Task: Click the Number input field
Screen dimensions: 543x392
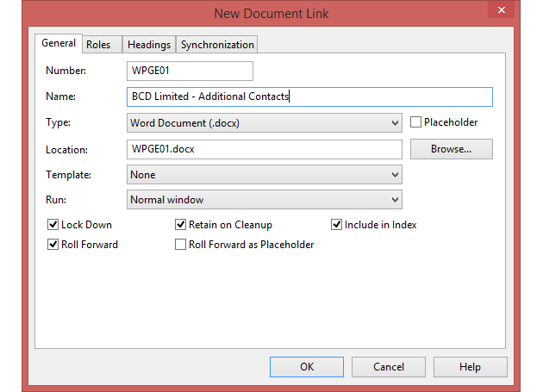Action: 190,71
